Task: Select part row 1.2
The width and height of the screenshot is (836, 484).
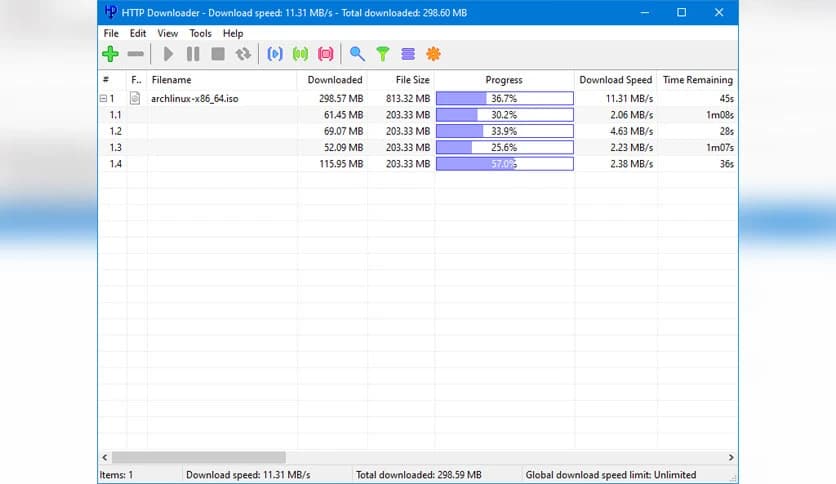Action: click(x=418, y=131)
